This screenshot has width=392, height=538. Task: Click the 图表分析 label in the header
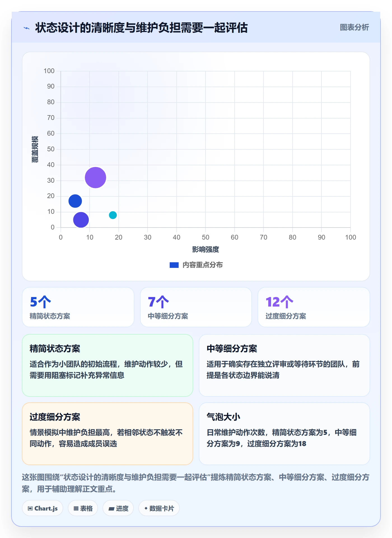(x=354, y=27)
